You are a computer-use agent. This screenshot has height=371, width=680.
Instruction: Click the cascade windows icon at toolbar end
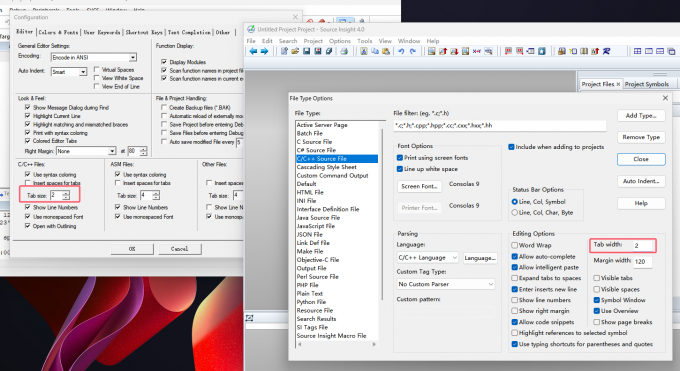[671, 51]
